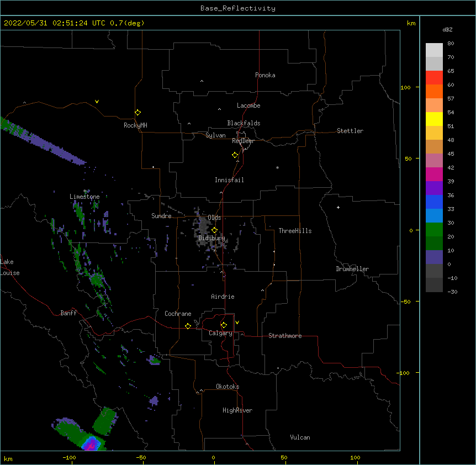Click the yellow diamond marker south of RedDeer
The width and height of the screenshot is (476, 465).
pyautogui.click(x=235, y=155)
